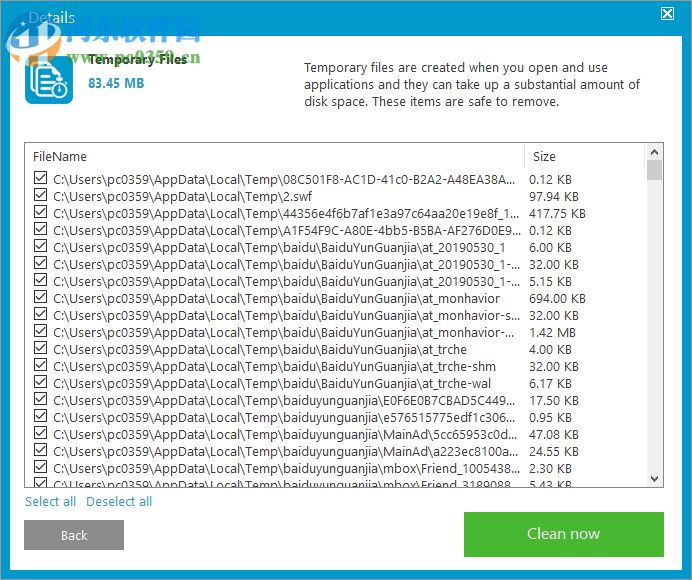Click the 24.55 KB size value
Image resolution: width=692 pixels, height=580 pixels.
pyautogui.click(x=554, y=452)
